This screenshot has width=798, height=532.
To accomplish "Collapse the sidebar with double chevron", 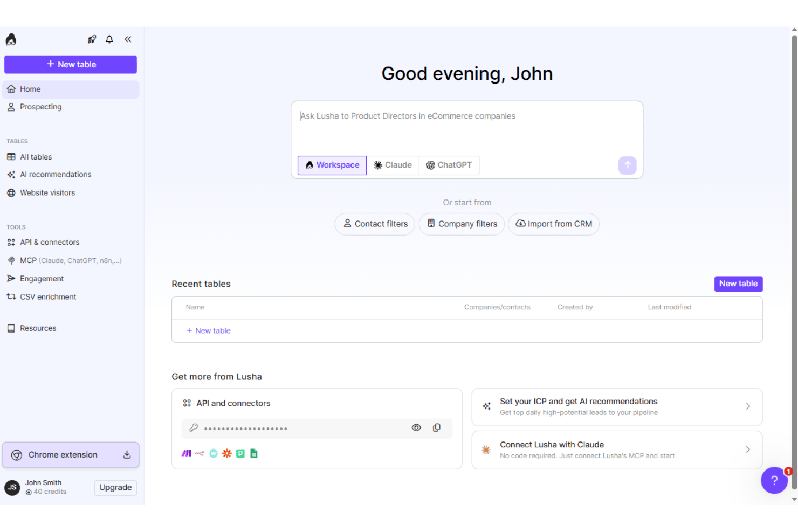I will (128, 39).
